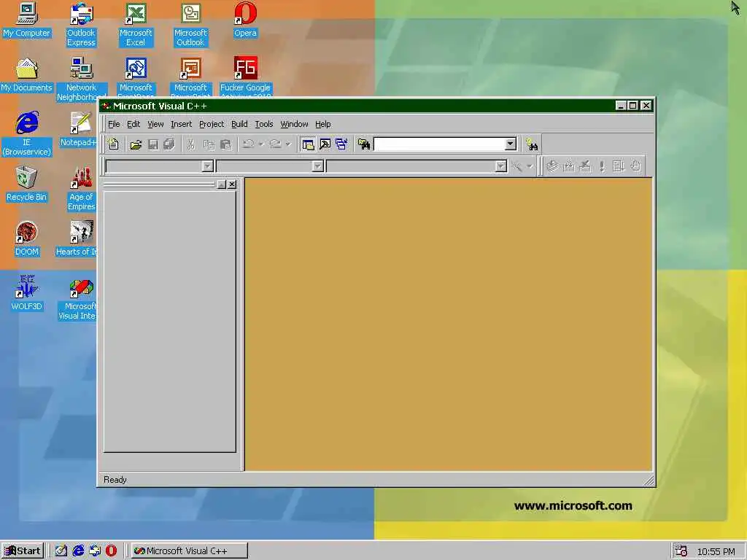
Task: Open the WizardBar actions dropdown arrow
Action: coord(530,166)
